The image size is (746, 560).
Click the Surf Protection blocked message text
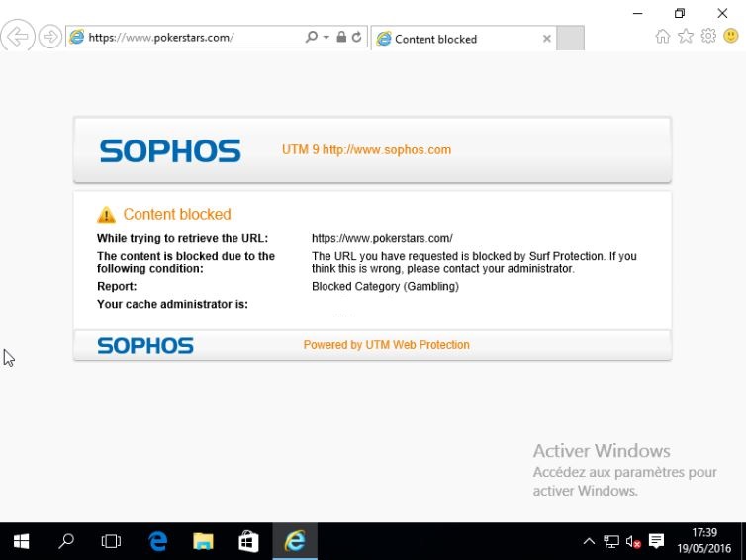click(474, 262)
